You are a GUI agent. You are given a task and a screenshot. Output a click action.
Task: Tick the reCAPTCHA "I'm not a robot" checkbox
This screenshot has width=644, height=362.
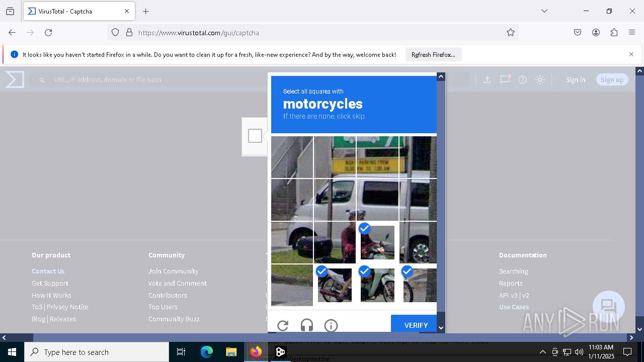[x=255, y=136]
